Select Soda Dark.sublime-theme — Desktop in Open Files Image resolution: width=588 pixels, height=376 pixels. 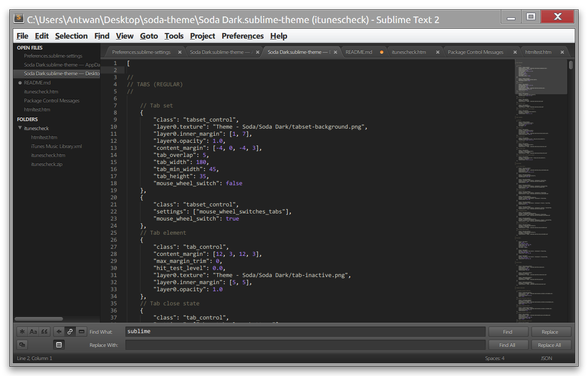62,74
